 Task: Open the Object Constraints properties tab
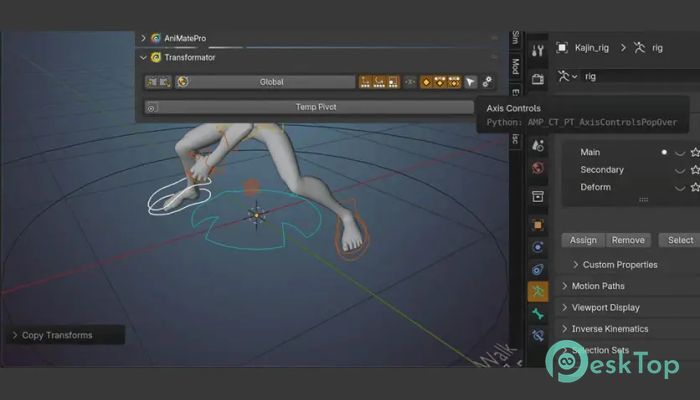[538, 269]
